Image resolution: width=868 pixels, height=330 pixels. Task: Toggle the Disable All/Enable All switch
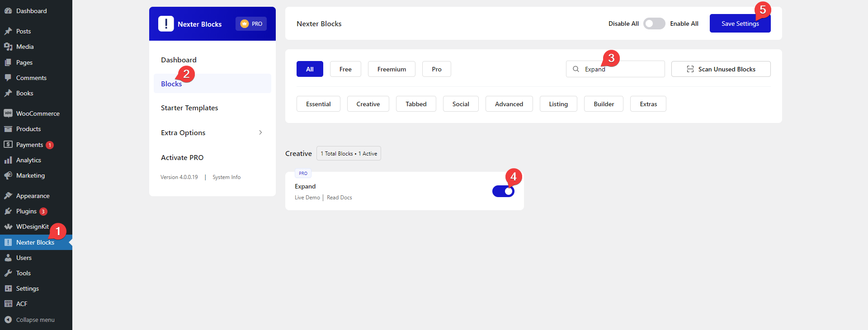pyautogui.click(x=654, y=24)
